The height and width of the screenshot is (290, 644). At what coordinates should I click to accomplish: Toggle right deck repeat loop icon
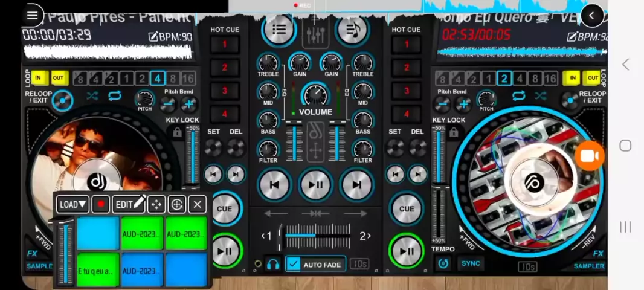click(518, 96)
